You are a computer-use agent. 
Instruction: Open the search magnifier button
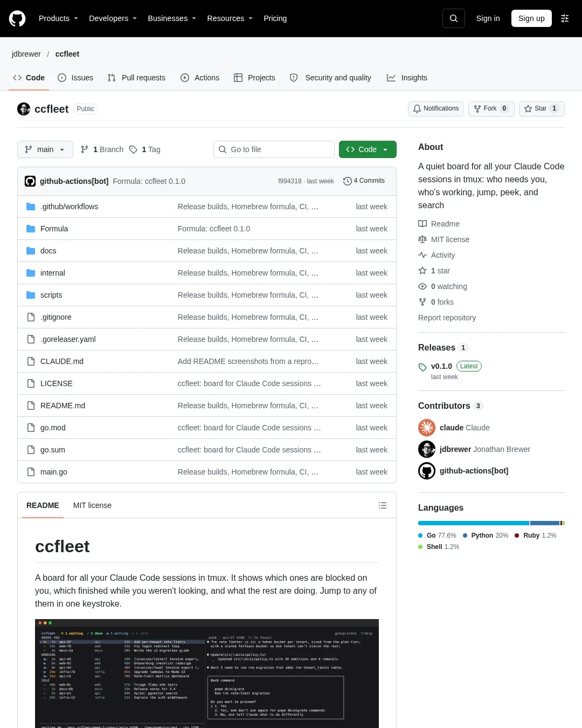pos(454,18)
